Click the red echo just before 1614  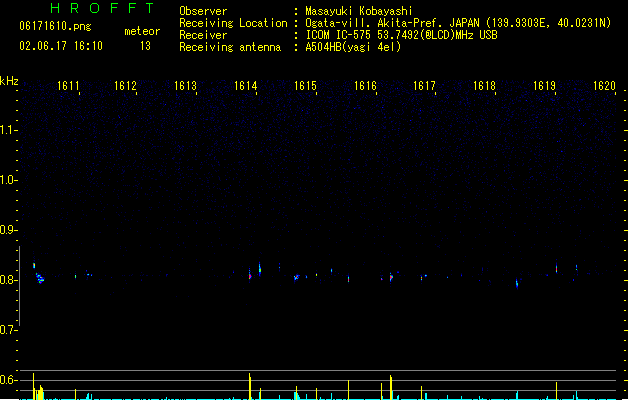pyautogui.click(x=250, y=275)
